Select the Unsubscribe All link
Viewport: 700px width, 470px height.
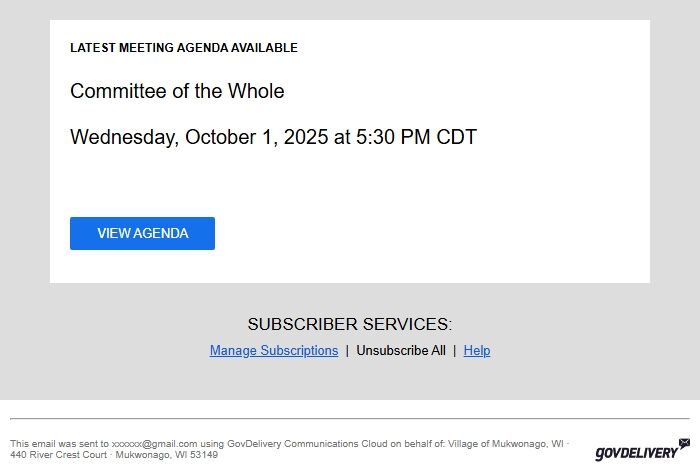(x=401, y=351)
